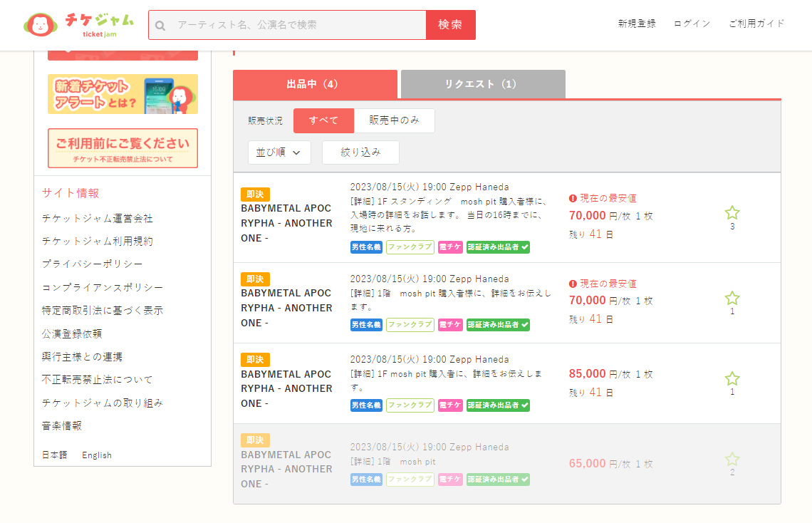Click the 65,000 円/枚 price text
Viewport: 812px width, 523px height.
600,463
